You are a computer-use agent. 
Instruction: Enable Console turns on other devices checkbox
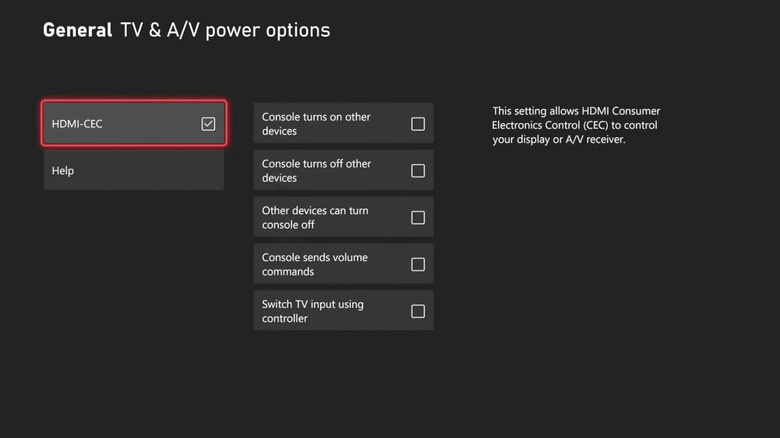[x=418, y=124]
